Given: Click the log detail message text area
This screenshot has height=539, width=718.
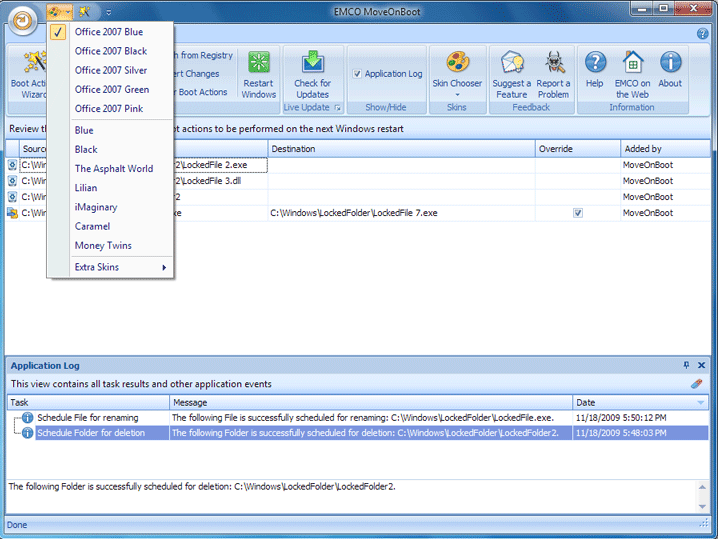Looking at the screenshot, I should [x=351, y=496].
